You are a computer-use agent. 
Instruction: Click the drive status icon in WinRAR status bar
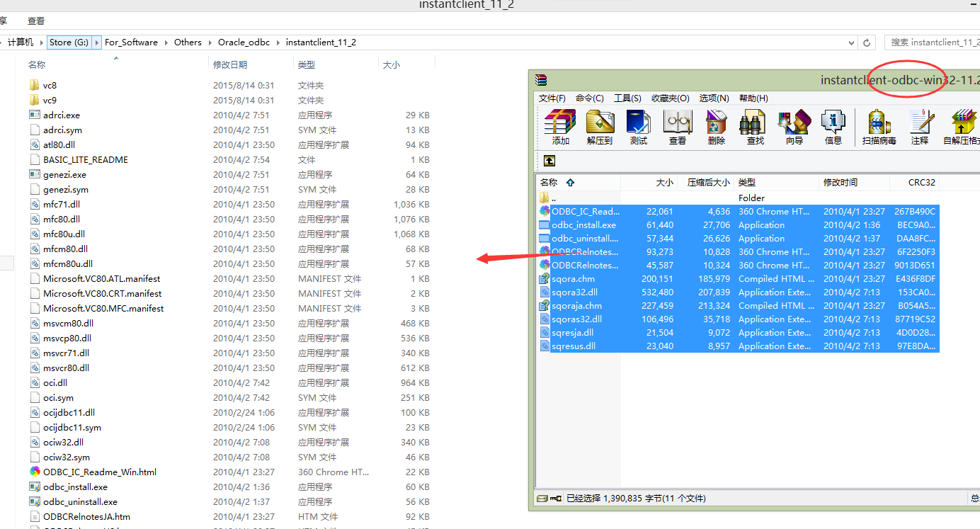tap(543, 499)
